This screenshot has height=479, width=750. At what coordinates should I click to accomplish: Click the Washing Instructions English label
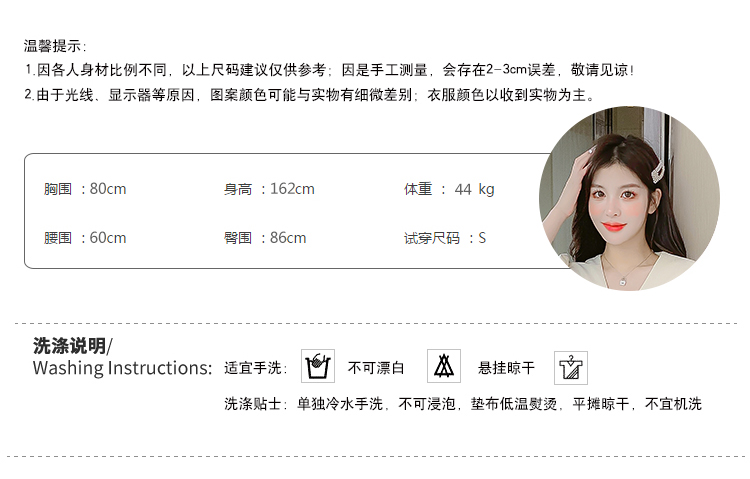click(x=122, y=368)
